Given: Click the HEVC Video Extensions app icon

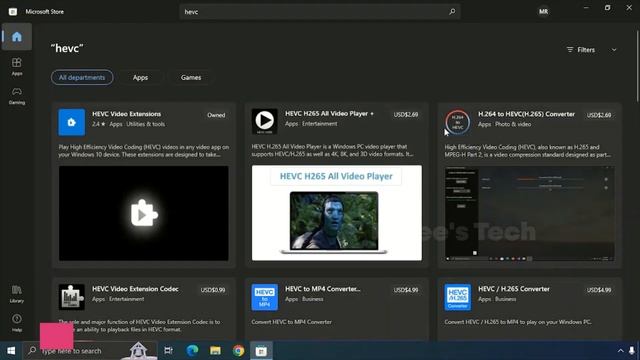Looking at the screenshot, I should 71,122.
